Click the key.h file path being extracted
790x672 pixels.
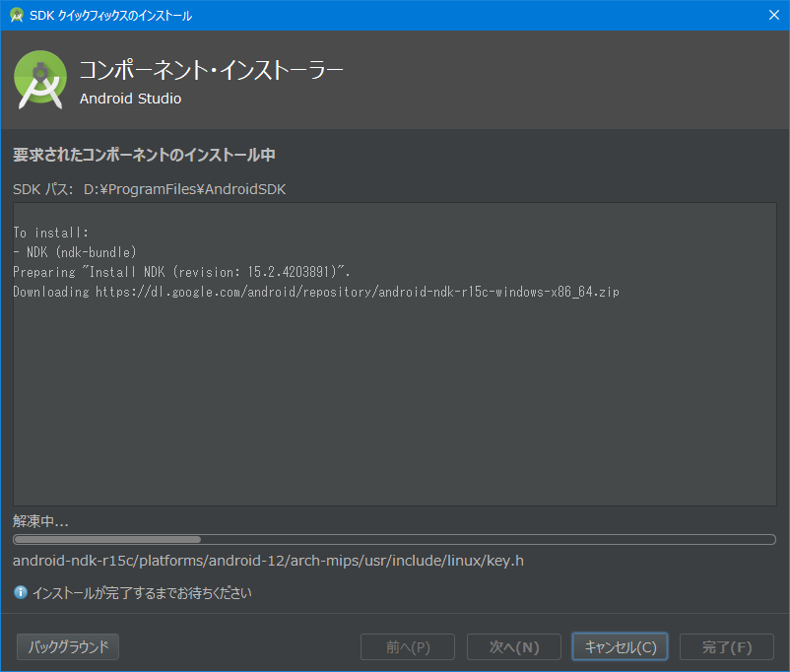point(268,561)
